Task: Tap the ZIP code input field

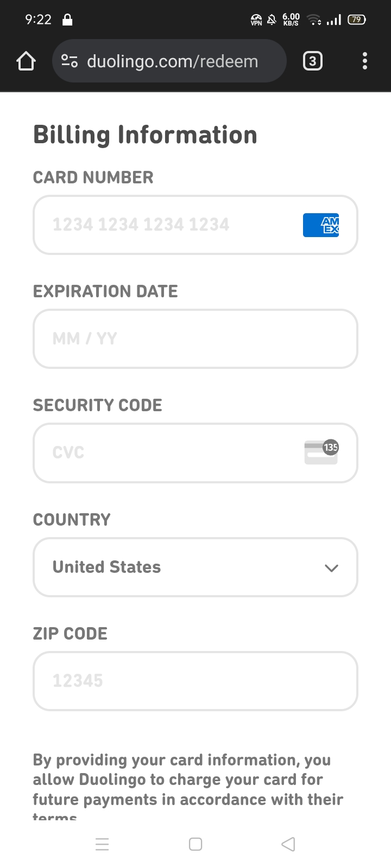Action: click(195, 681)
